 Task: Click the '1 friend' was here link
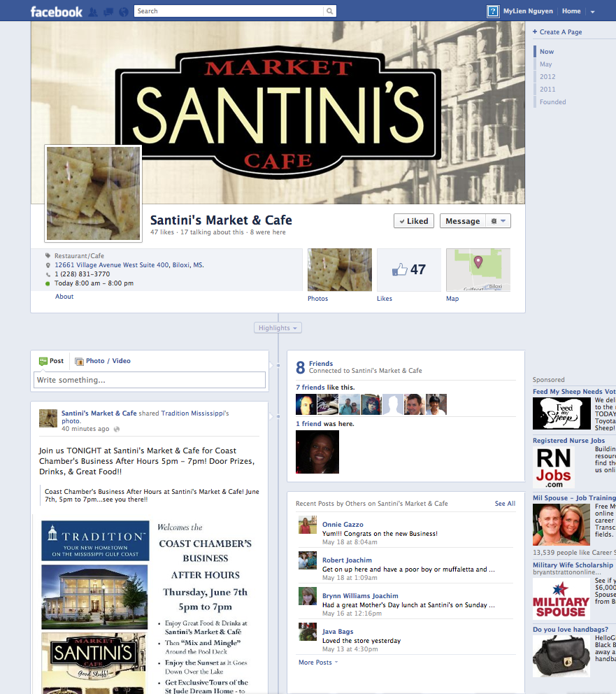(x=308, y=423)
